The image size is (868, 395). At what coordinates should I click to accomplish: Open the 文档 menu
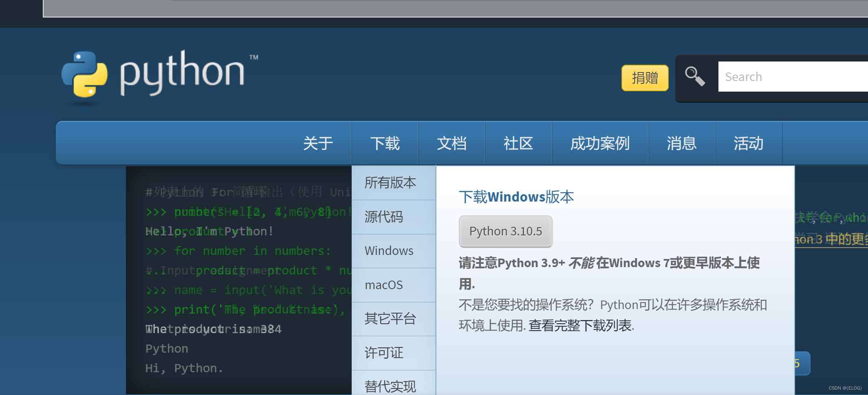(x=452, y=143)
